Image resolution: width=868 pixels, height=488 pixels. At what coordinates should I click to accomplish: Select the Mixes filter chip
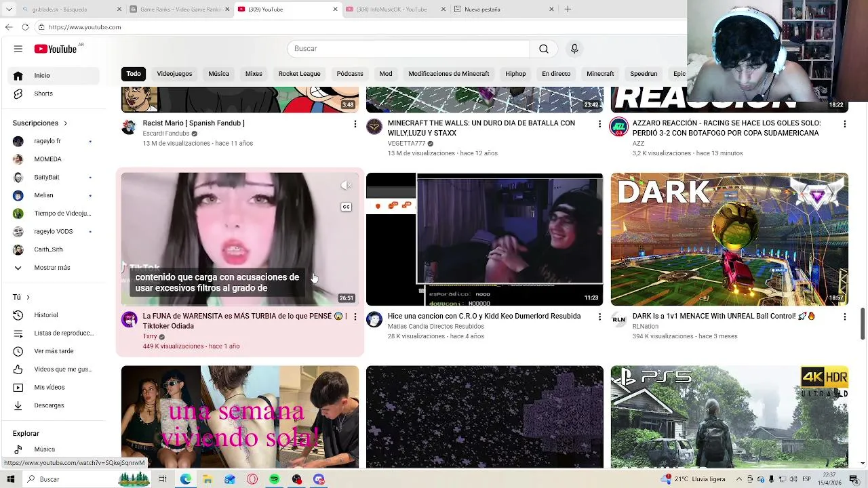[254, 74]
